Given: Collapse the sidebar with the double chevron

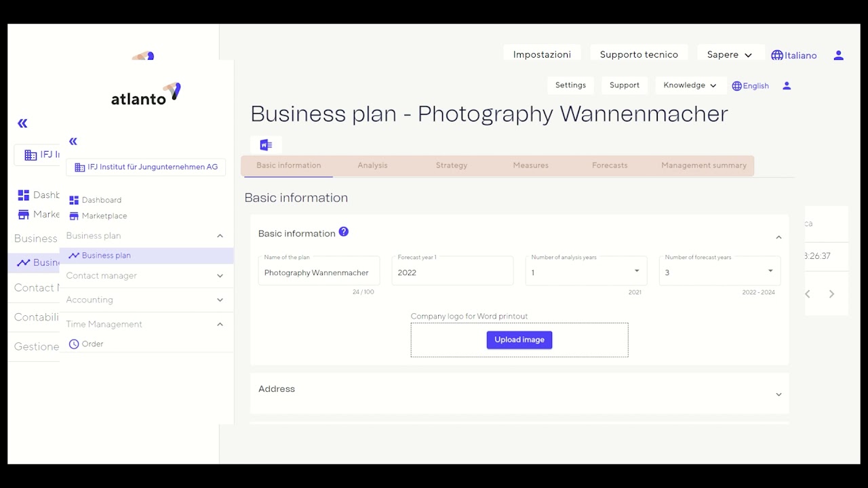Looking at the screenshot, I should tap(73, 142).
